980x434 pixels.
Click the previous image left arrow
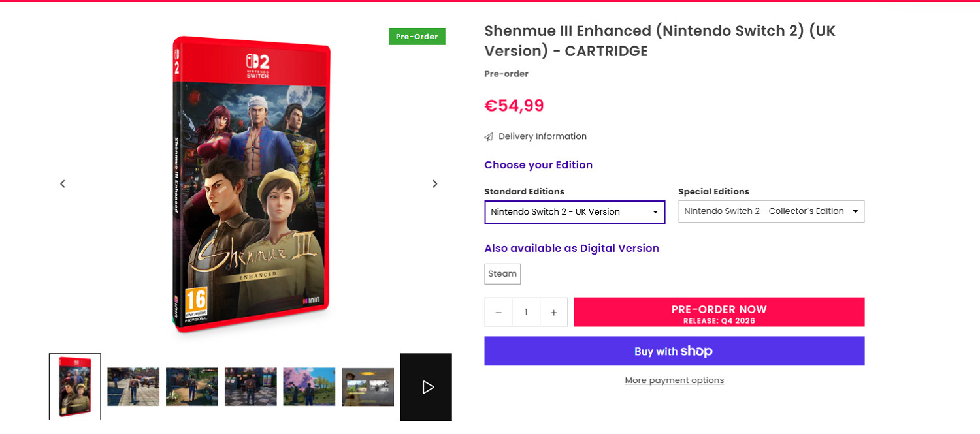[x=63, y=184]
